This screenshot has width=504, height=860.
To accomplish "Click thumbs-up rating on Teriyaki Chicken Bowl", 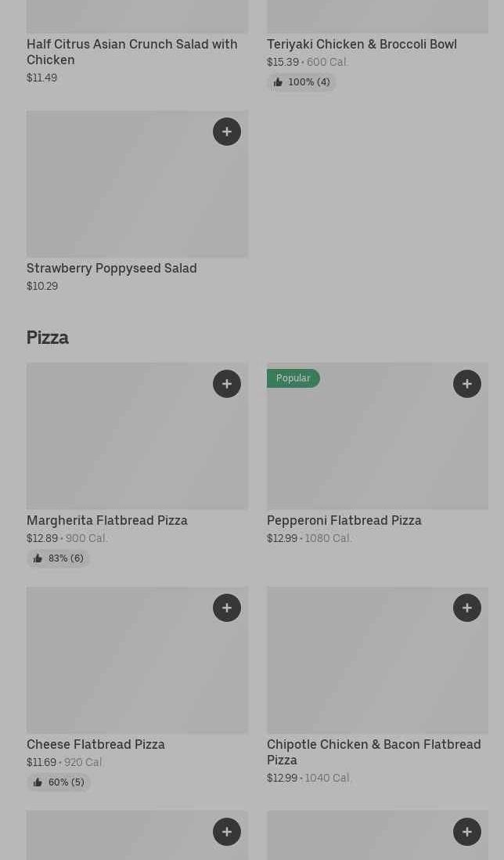I will point(301,82).
